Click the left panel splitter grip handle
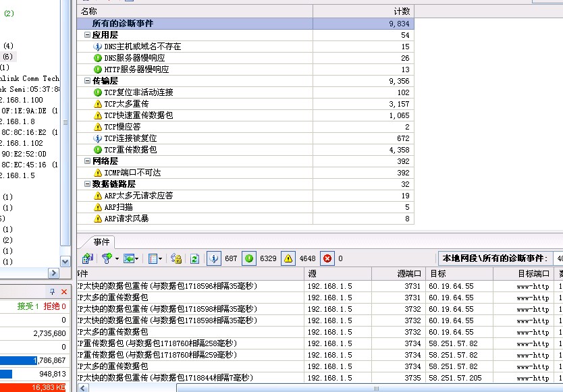This screenshot has height=392, width=563. tap(65, 122)
